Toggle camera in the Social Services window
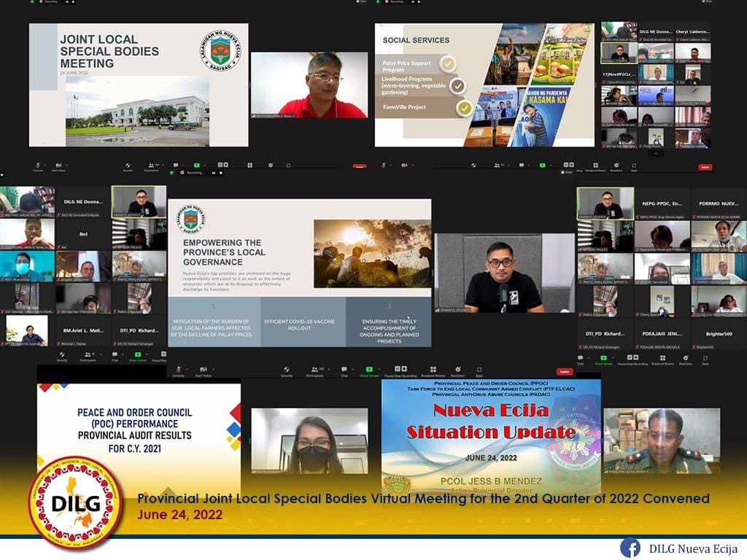747x560 pixels. click(x=404, y=166)
